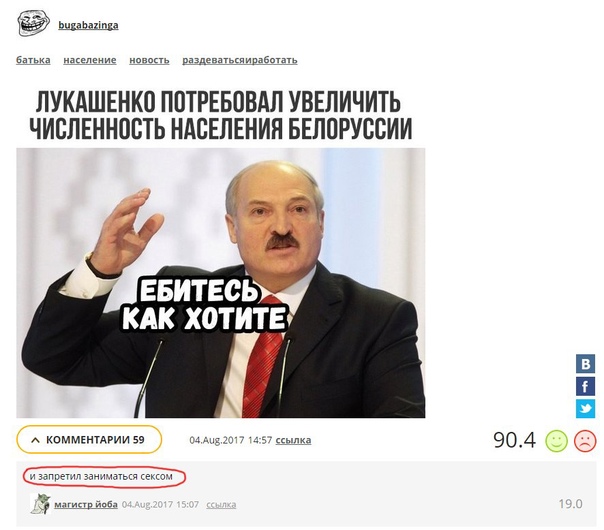This screenshot has height=530, width=604.
Task: Collapse the КОММЕНТАРИИ 59 section
Action: 89,439
